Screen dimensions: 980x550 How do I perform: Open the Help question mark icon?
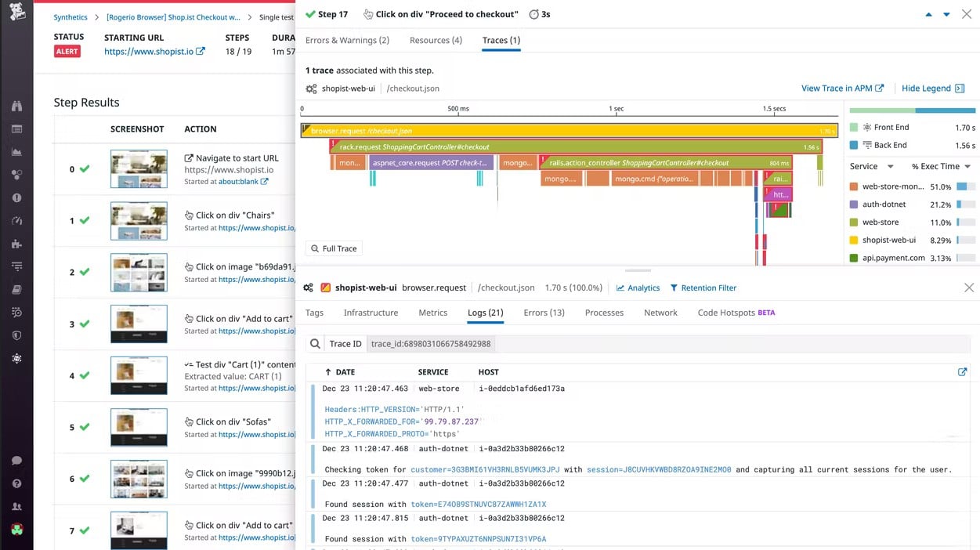[x=16, y=483]
